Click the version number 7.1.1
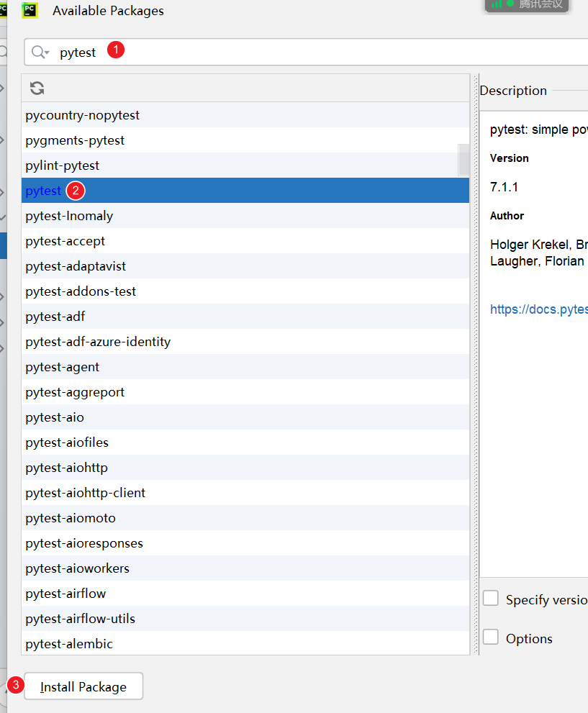Image resolution: width=588 pixels, height=713 pixels. point(504,187)
